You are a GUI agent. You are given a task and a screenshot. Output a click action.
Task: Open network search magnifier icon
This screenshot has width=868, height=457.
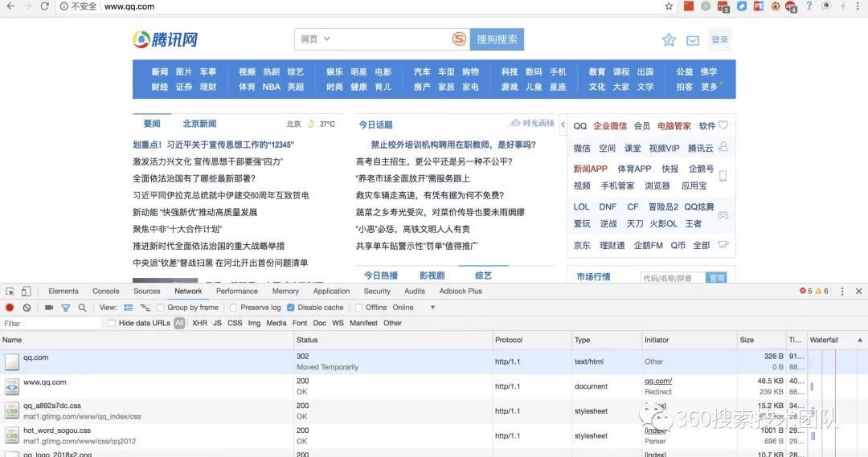[x=82, y=308]
